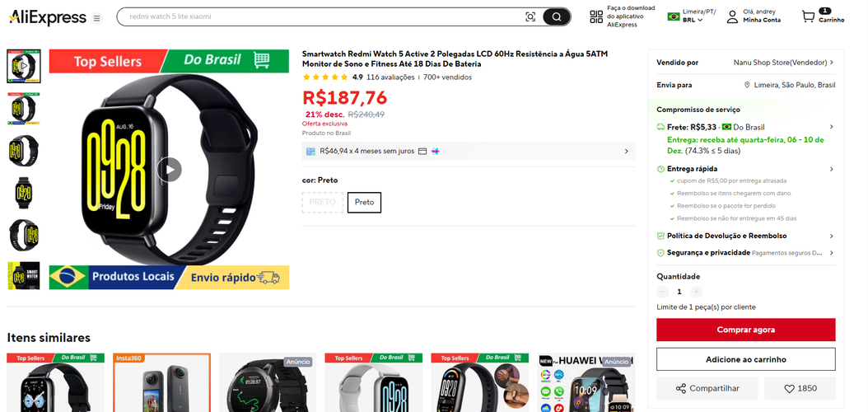Open image search camera icon
Image resolution: width=868 pixels, height=412 pixels.
tap(530, 16)
